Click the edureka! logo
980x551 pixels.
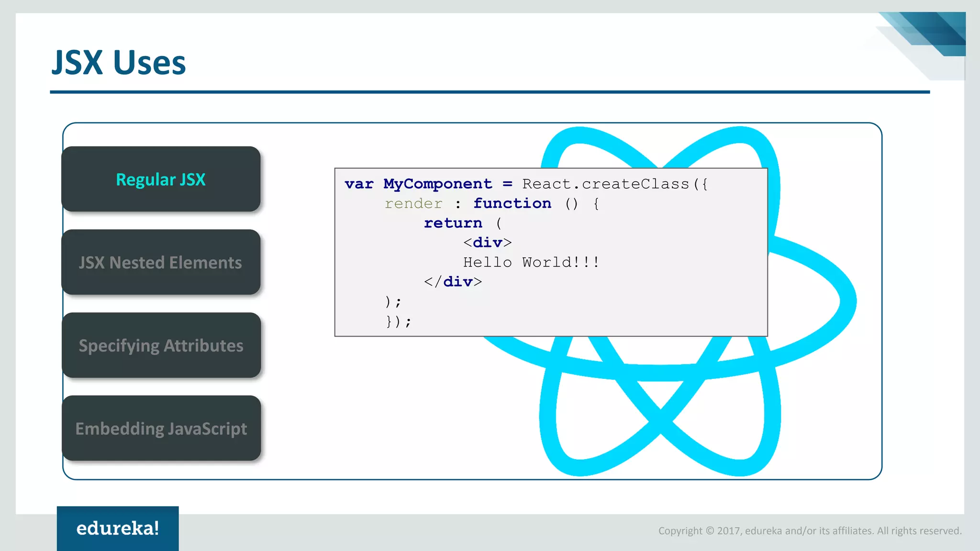click(118, 529)
